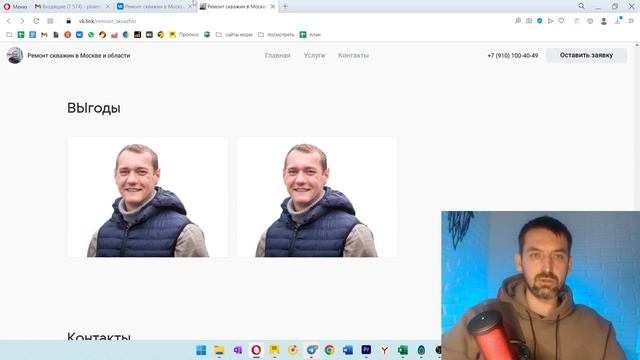640x360 pixels.
Task: Open a new browser tab
Action: coord(285,7)
